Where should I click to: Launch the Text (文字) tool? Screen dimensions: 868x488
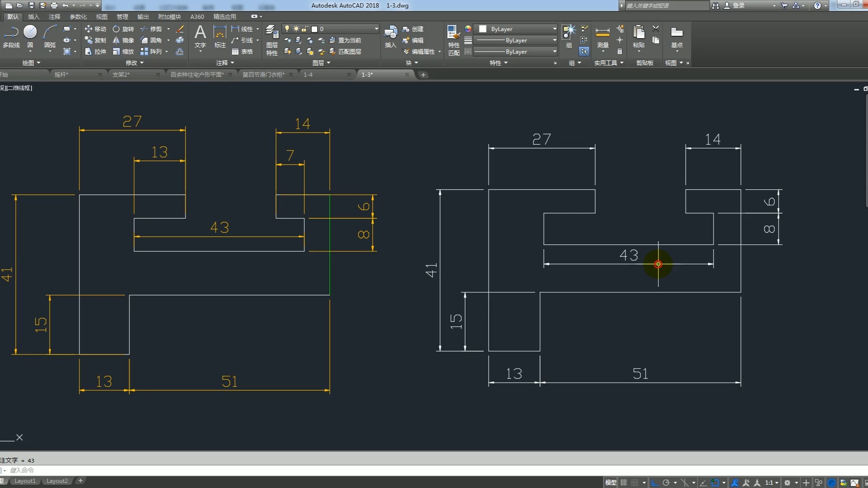pos(200,37)
